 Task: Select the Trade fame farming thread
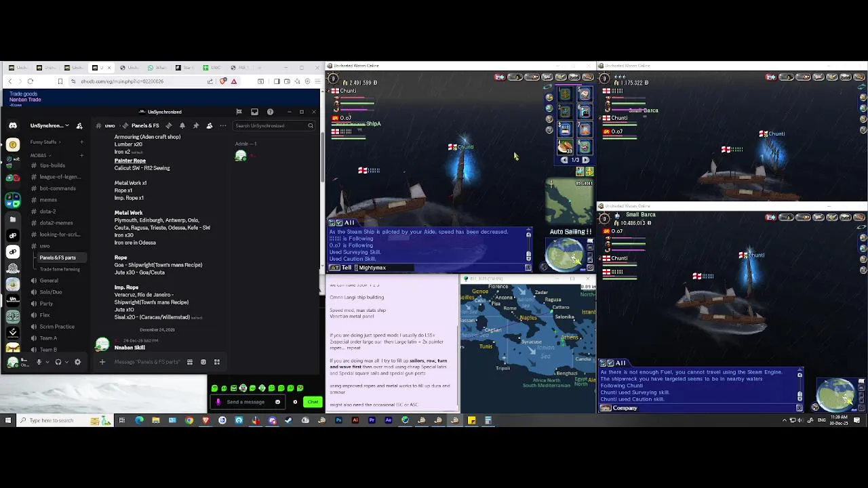(x=60, y=269)
